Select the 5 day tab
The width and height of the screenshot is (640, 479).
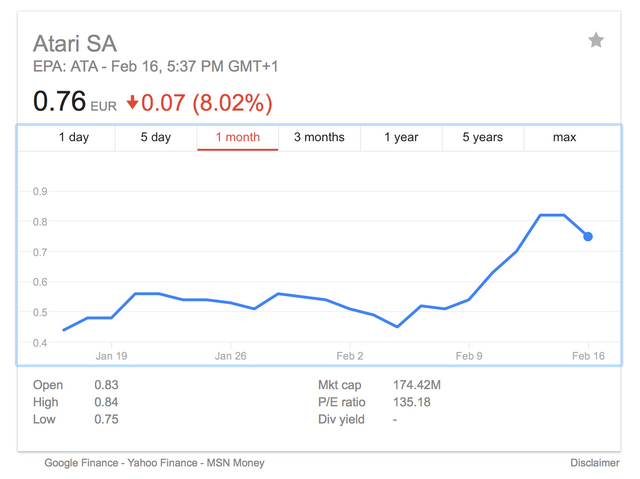click(x=155, y=137)
